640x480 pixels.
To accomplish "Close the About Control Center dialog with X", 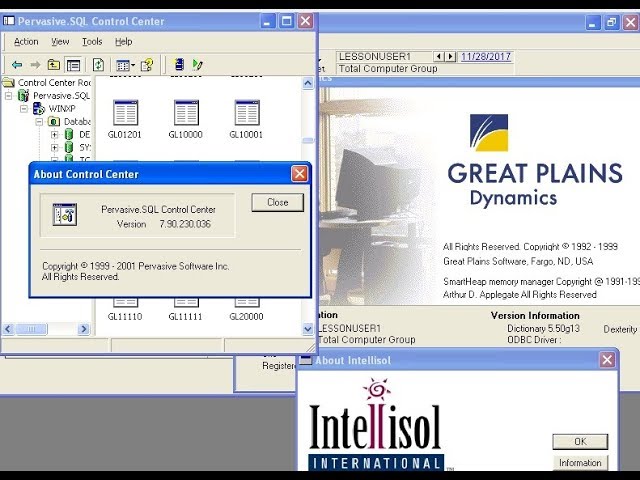I will (x=299, y=174).
